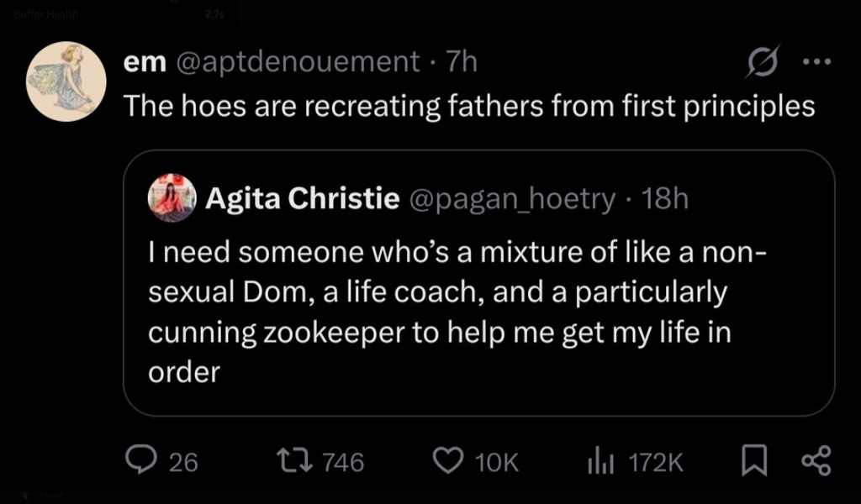Image resolution: width=861 pixels, height=504 pixels.
Task: Click the 10K likes count
Action: click(x=498, y=461)
